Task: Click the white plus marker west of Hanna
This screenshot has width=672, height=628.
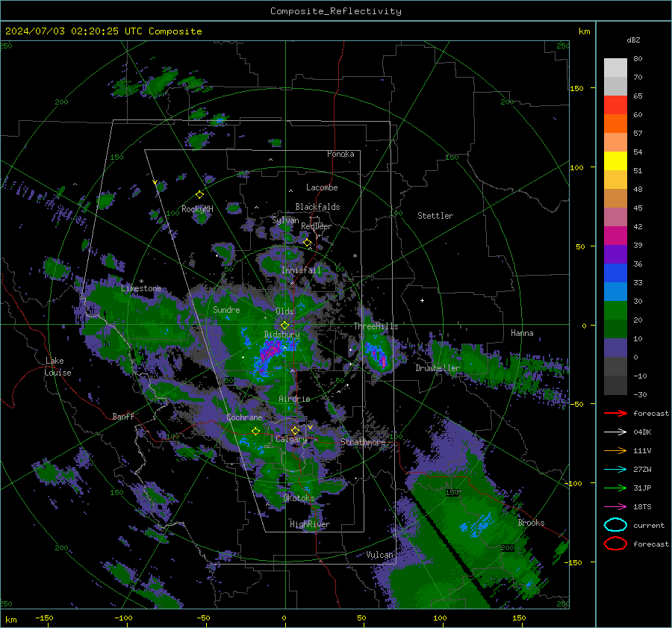Action: point(422,300)
